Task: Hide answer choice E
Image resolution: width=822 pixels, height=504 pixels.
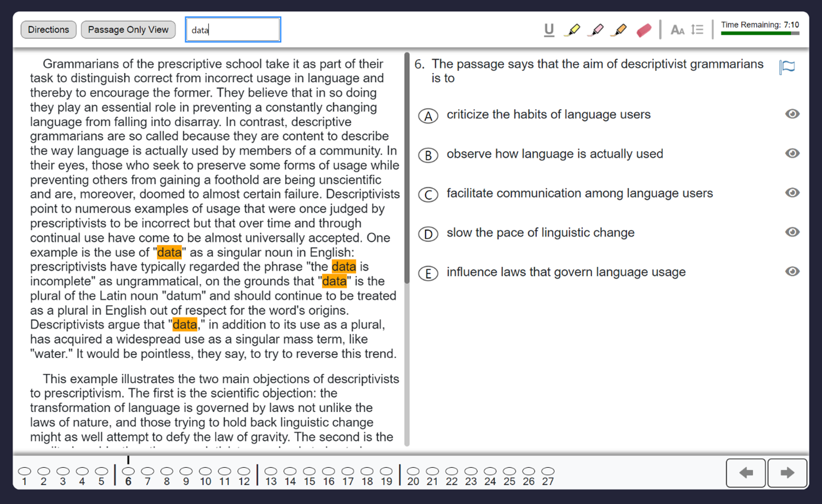Action: (792, 271)
